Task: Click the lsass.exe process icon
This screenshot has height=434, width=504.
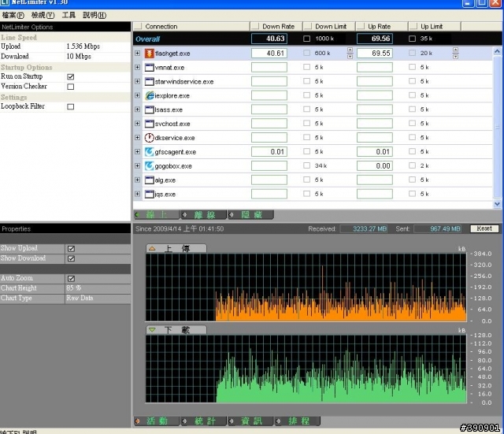Action: (x=149, y=109)
